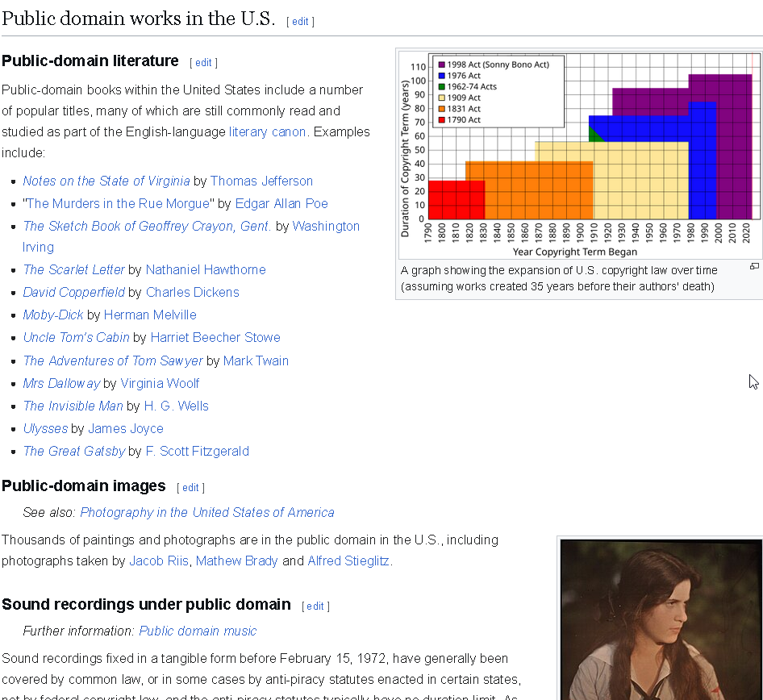Click the 'Sound recordings under public domain' heading
This screenshot has width=763, height=700.
(146, 605)
